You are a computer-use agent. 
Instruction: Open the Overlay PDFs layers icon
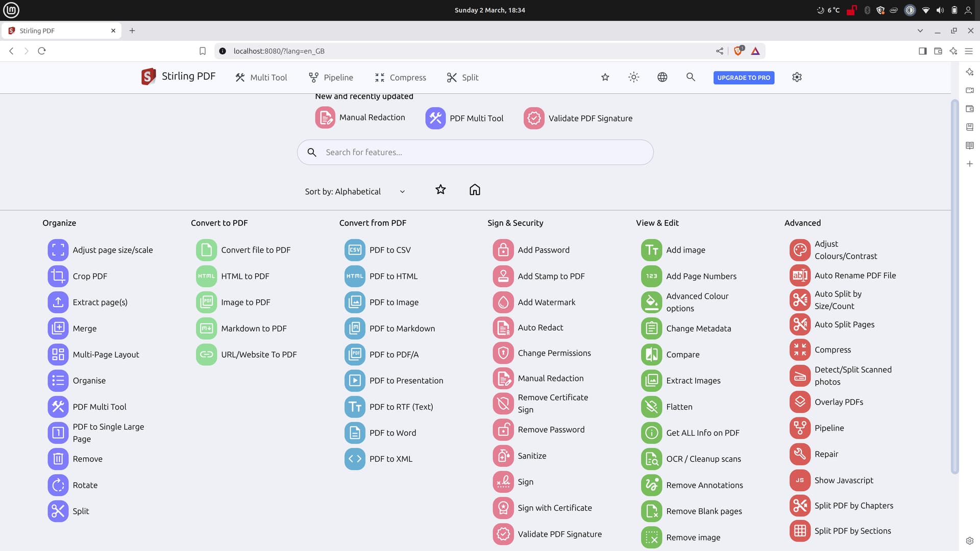tap(800, 402)
